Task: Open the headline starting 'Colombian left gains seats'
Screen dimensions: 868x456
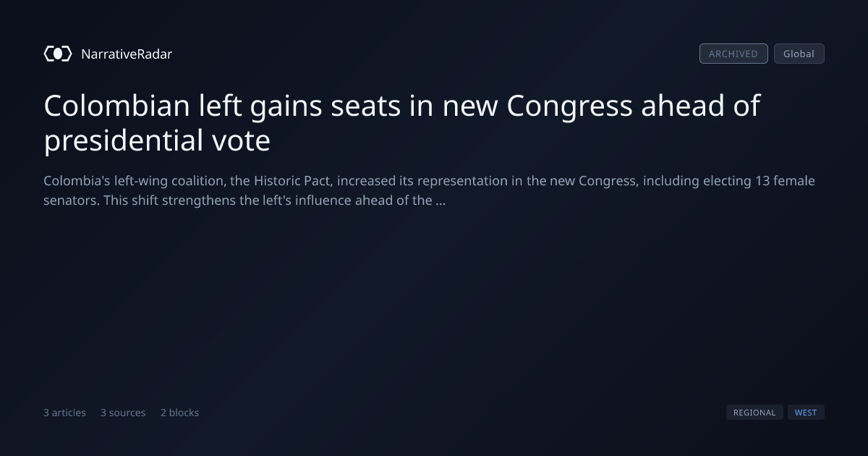Action: tap(402, 122)
